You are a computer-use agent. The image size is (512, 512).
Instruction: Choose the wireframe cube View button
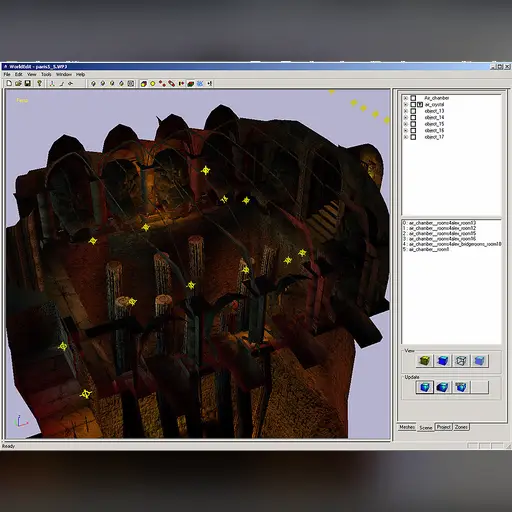click(461, 361)
